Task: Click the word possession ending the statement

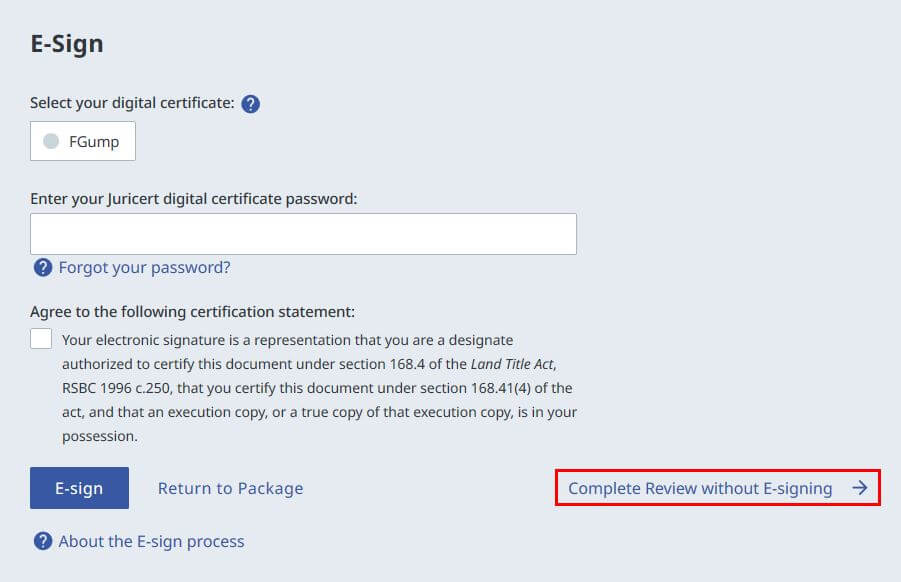Action: coord(98,436)
